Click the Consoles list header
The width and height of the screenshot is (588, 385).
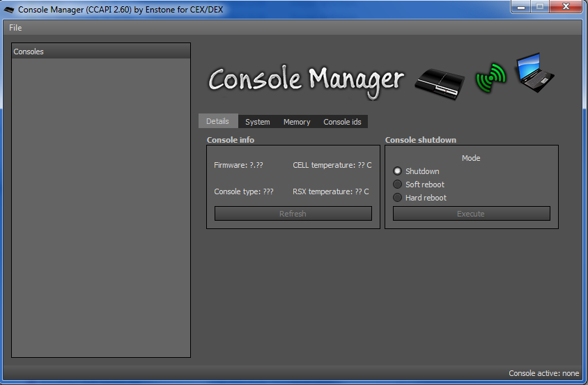101,52
